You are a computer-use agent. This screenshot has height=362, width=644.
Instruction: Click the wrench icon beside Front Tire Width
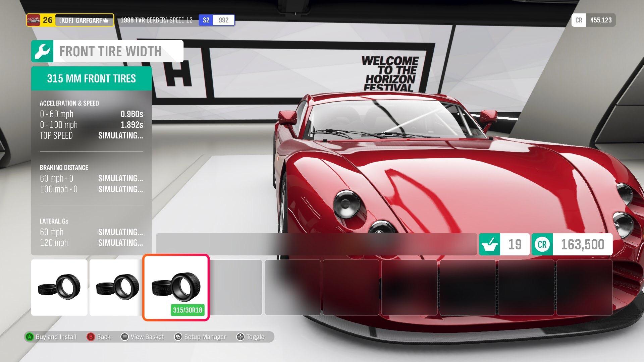click(x=43, y=51)
